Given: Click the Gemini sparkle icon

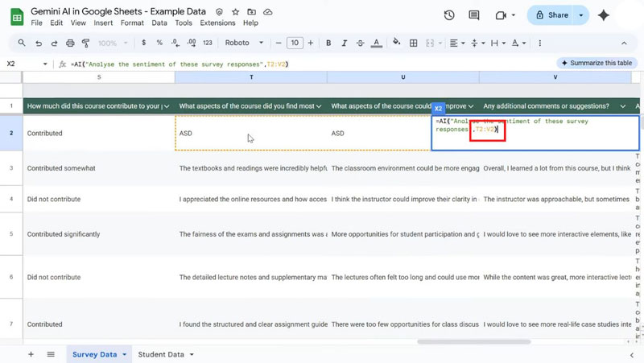Looking at the screenshot, I should 604,15.
